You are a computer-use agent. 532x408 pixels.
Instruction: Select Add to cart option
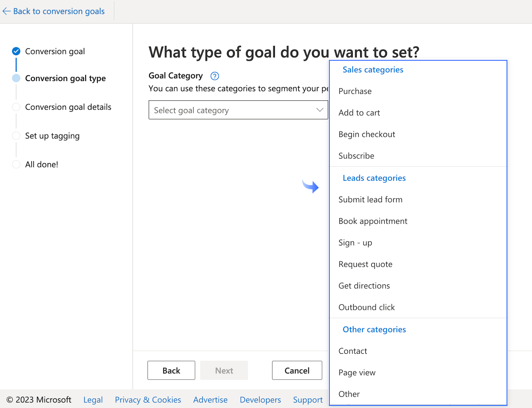tap(359, 113)
